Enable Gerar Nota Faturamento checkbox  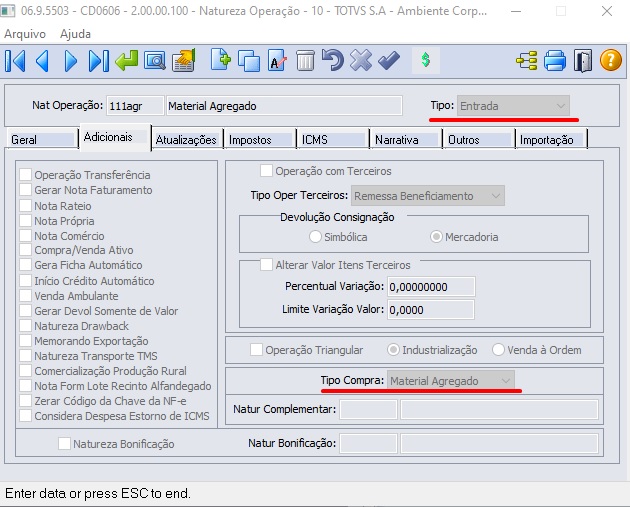[x=25, y=190]
